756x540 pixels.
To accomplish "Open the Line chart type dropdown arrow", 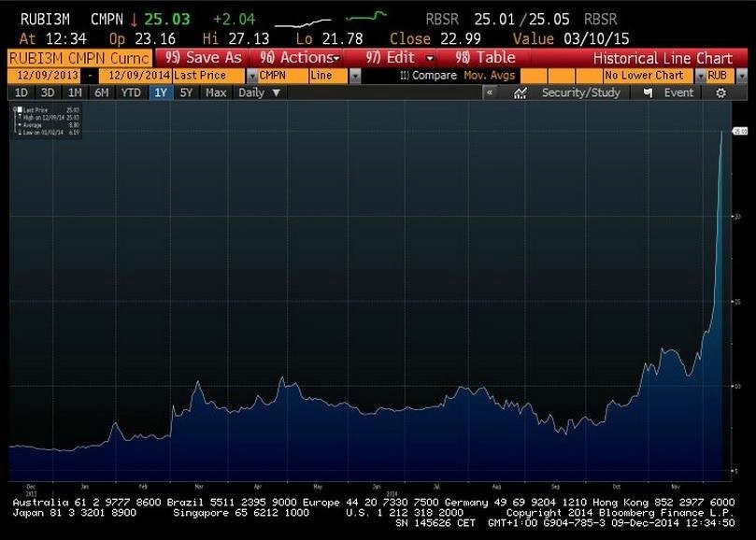I will point(355,77).
